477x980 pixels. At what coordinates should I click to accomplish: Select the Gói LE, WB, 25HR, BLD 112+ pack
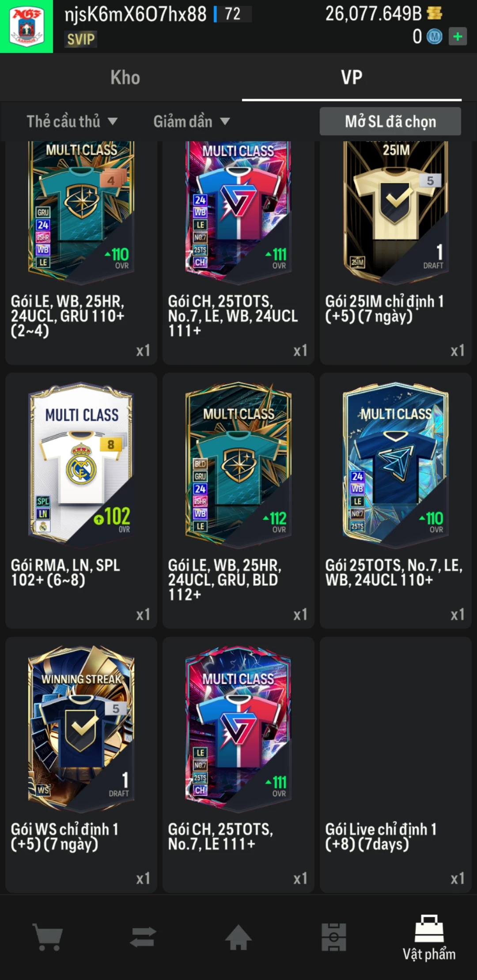pos(238,500)
